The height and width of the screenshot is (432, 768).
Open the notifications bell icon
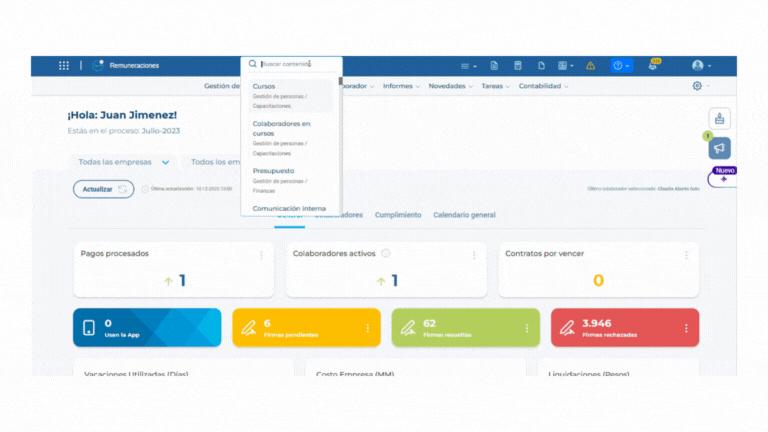(653, 66)
